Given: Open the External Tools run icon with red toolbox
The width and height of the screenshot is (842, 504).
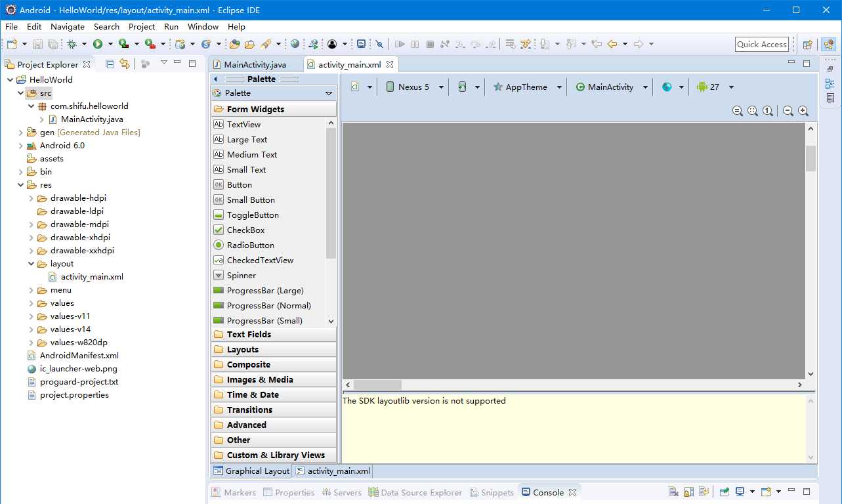Looking at the screenshot, I should point(150,44).
